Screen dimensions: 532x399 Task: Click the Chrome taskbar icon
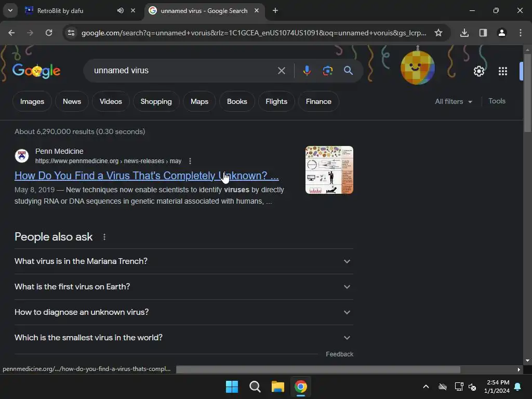click(301, 387)
